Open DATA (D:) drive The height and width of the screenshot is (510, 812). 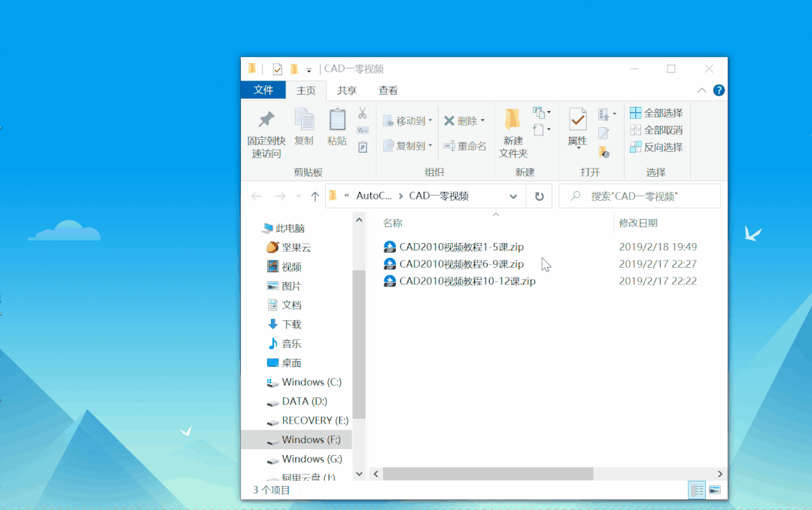pos(297,401)
